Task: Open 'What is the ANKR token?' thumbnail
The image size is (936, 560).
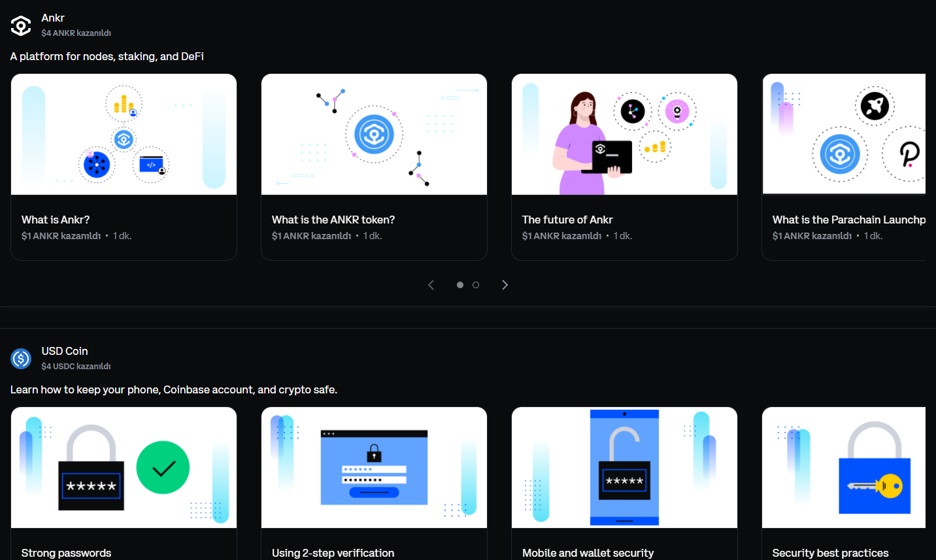Action: [374, 134]
